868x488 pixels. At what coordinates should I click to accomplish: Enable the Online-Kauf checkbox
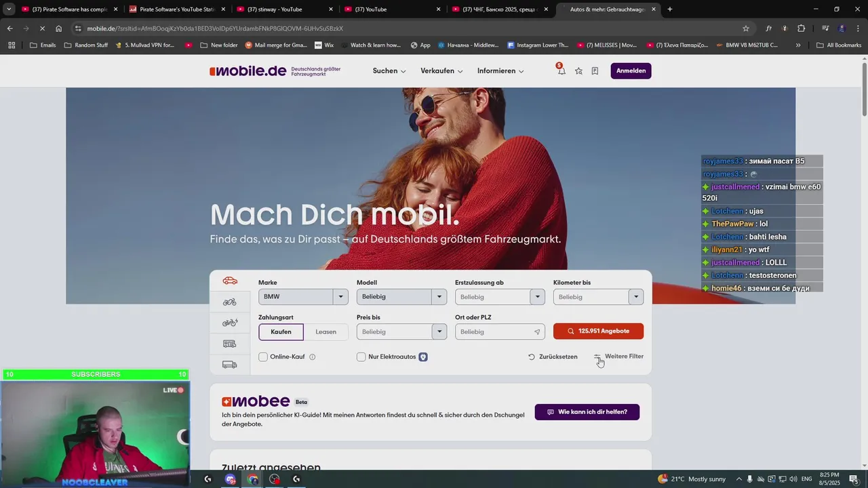point(263,357)
